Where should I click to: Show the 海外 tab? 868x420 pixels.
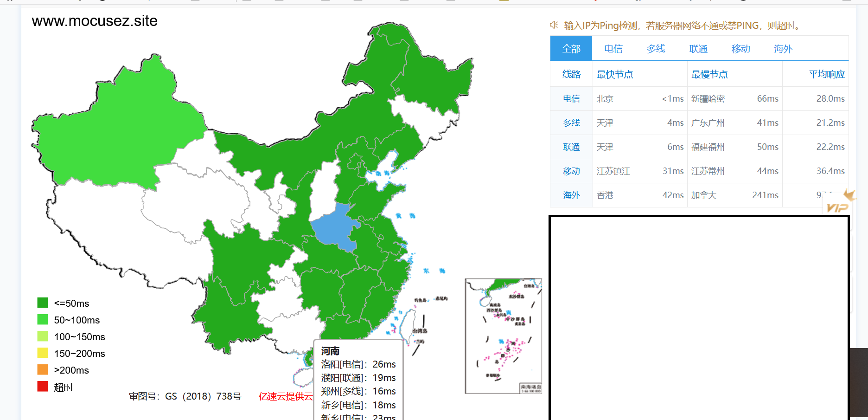(x=783, y=49)
